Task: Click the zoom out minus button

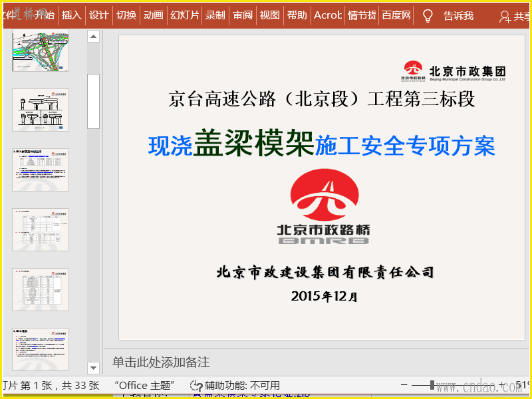Action: (x=404, y=385)
